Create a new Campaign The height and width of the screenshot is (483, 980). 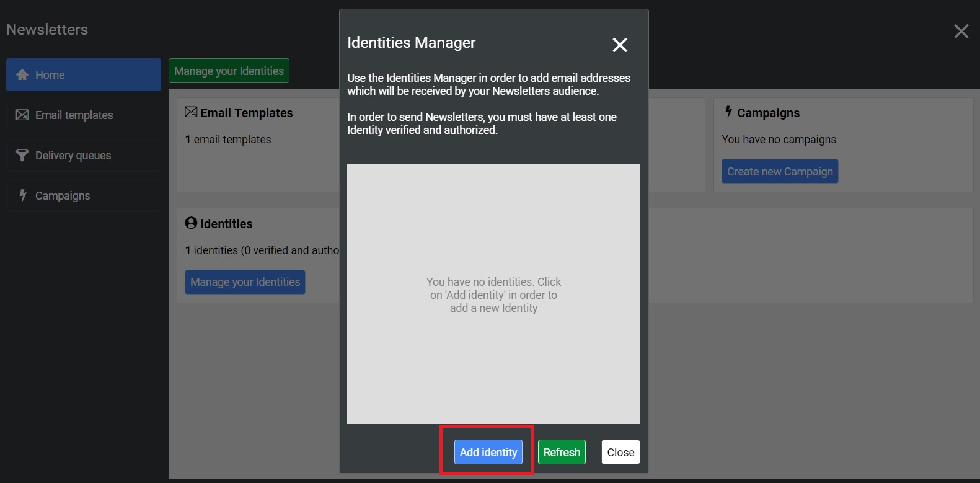(x=780, y=172)
